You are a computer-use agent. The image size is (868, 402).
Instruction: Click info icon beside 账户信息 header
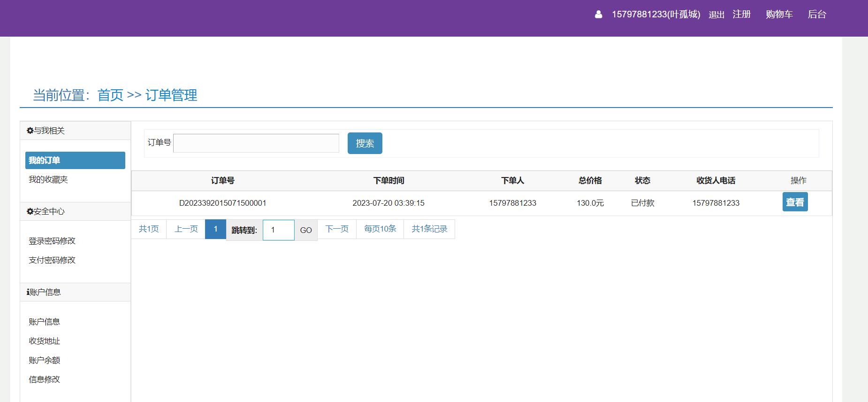[28, 292]
